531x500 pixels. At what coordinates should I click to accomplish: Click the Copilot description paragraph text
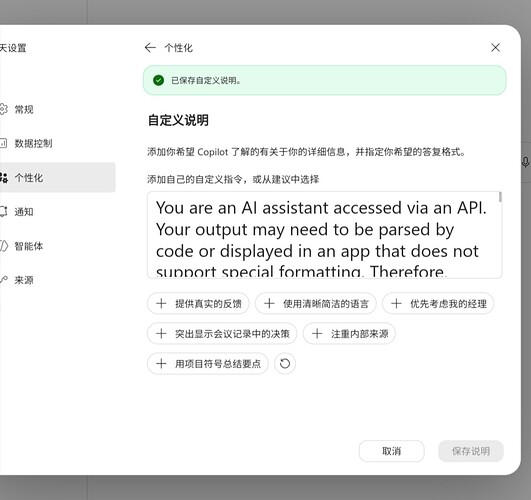tap(306, 152)
